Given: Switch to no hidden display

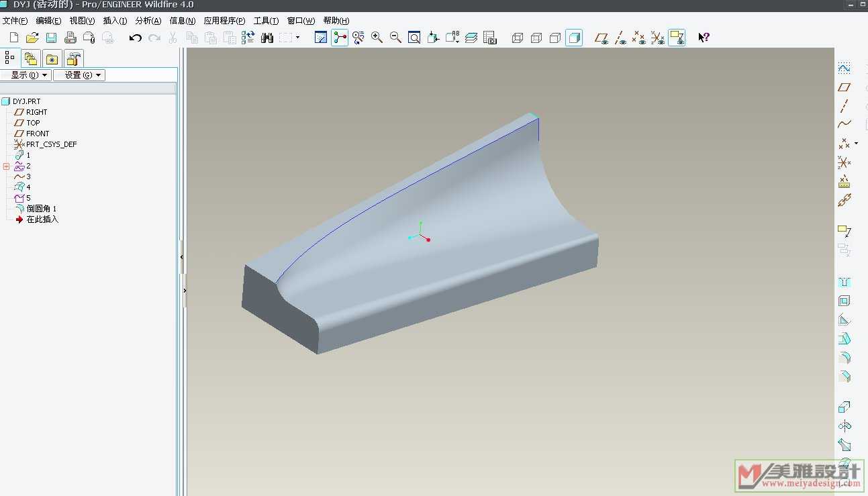Looking at the screenshot, I should [555, 38].
